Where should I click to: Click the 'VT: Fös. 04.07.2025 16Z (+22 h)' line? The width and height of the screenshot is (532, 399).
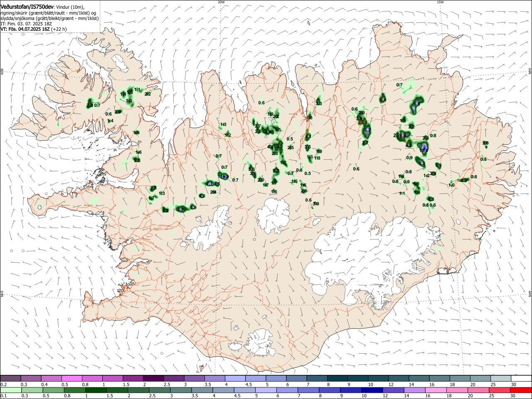(34, 29)
